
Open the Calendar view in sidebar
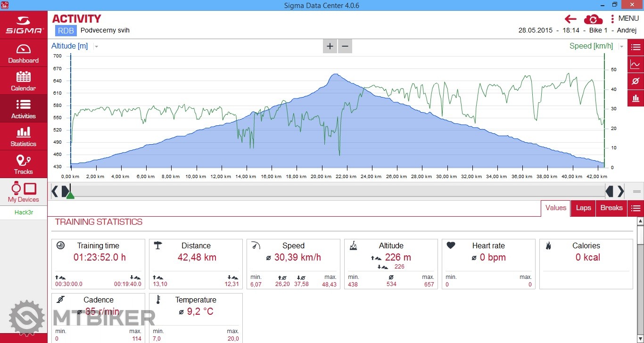[x=23, y=81]
